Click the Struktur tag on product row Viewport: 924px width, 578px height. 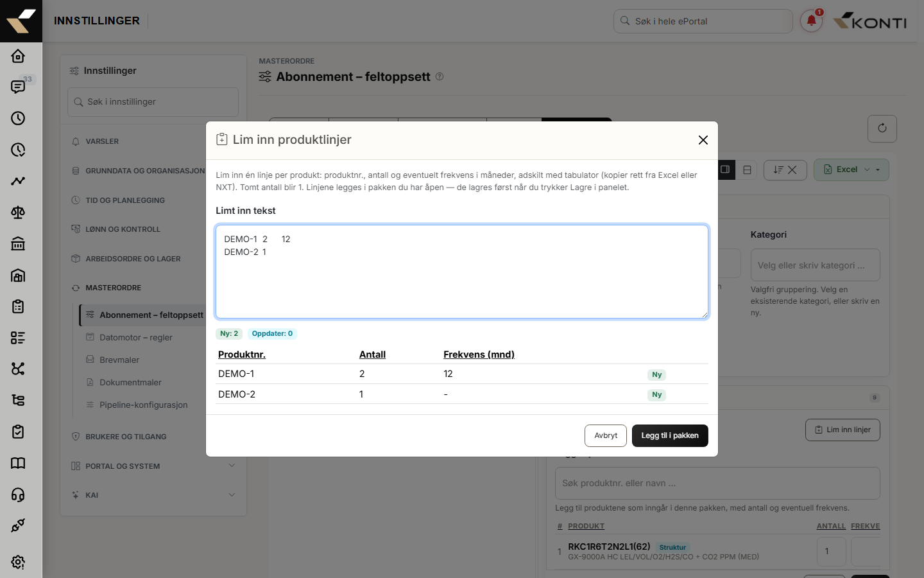pos(672,547)
